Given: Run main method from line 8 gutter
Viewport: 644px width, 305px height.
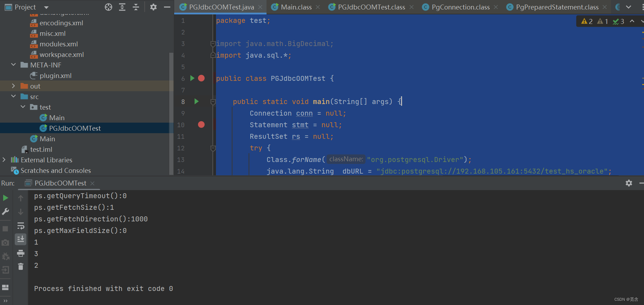Looking at the screenshot, I should pyautogui.click(x=196, y=101).
